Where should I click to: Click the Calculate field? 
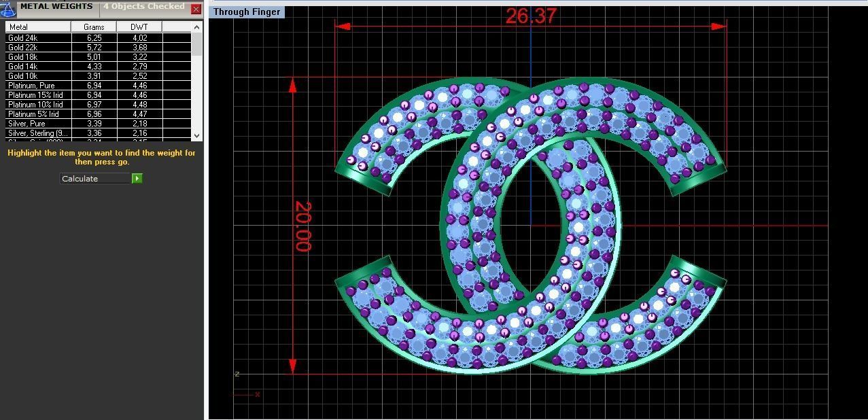pos(95,179)
